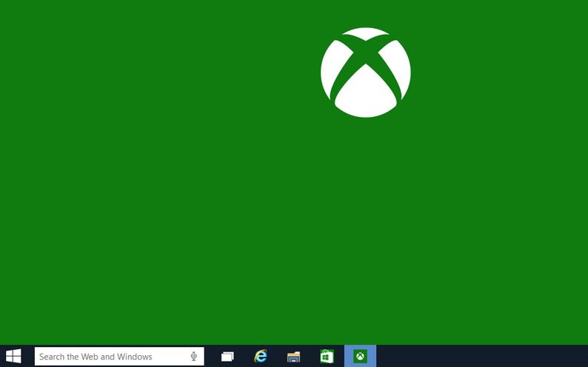Open Task View from the taskbar
This screenshot has height=367, width=588.
point(227,357)
